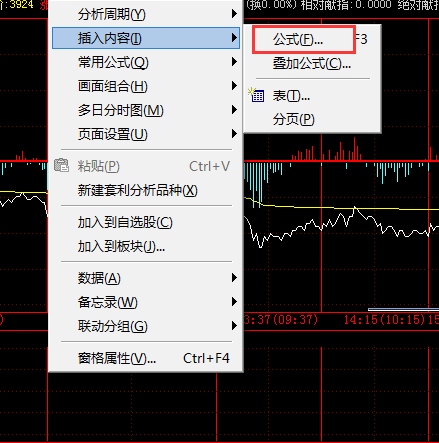The height and width of the screenshot is (443, 439).
Task: Select 窗格属性(V)... menu entry
Action: 146,358
